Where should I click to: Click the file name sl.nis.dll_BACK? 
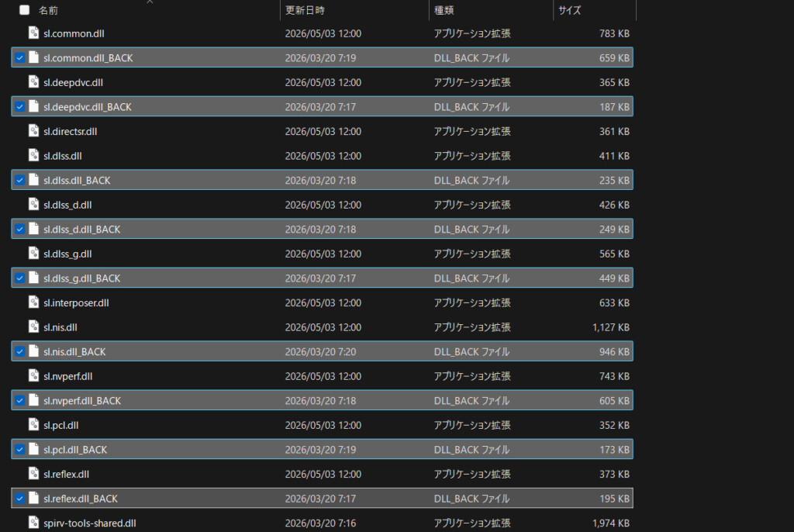pyautogui.click(x=75, y=351)
